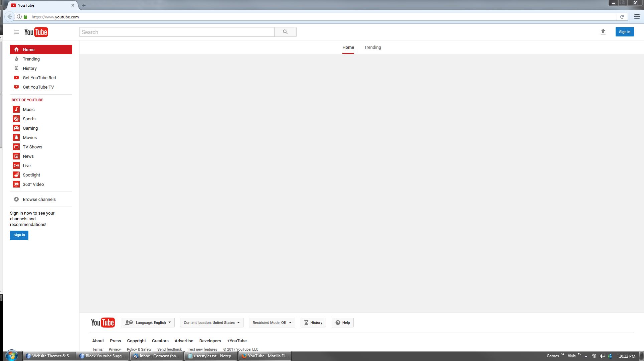Open the Content location dropdown
The image size is (644, 361).
coord(212,323)
